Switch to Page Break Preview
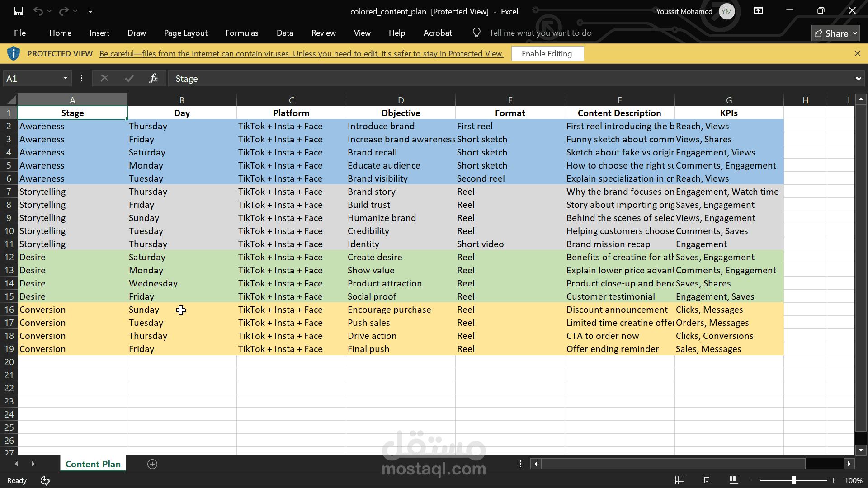Screen dimensions: 868x488 [x=734, y=480]
